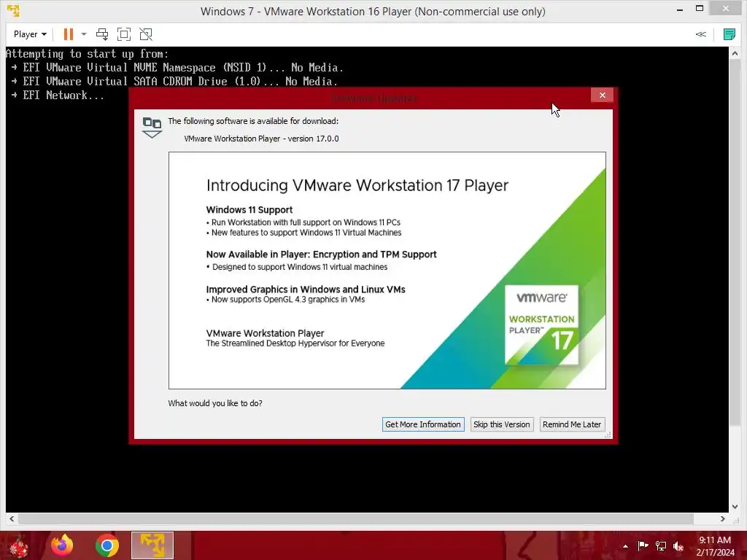Click the left arrow of horizontal scrollbar
Screen dimensions: 747x560
pos(12,518)
